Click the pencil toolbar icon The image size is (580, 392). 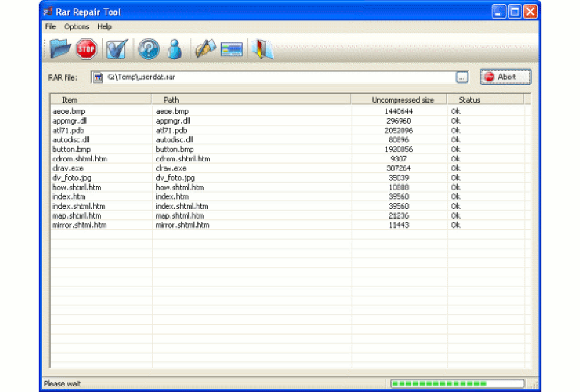(x=205, y=49)
